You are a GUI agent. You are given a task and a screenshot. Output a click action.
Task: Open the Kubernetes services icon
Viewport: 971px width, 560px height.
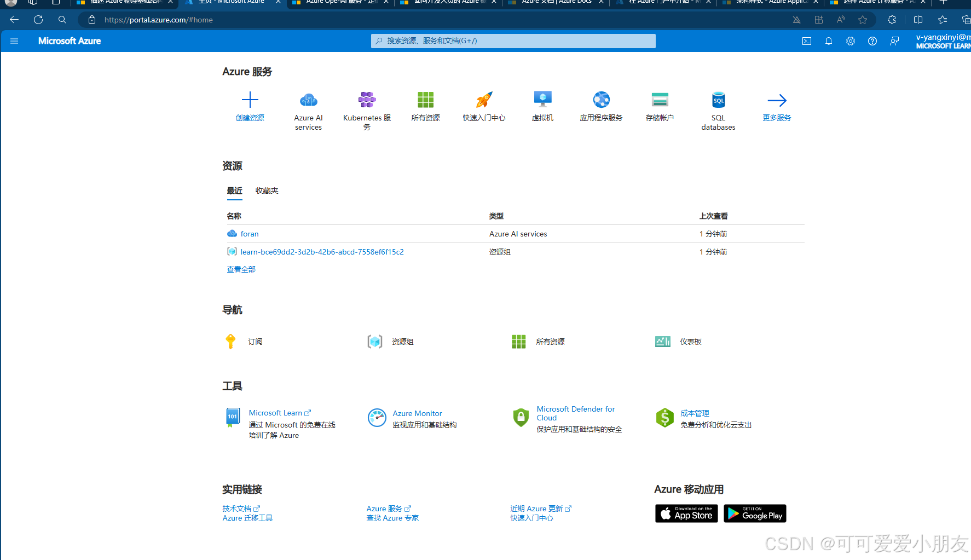click(367, 100)
